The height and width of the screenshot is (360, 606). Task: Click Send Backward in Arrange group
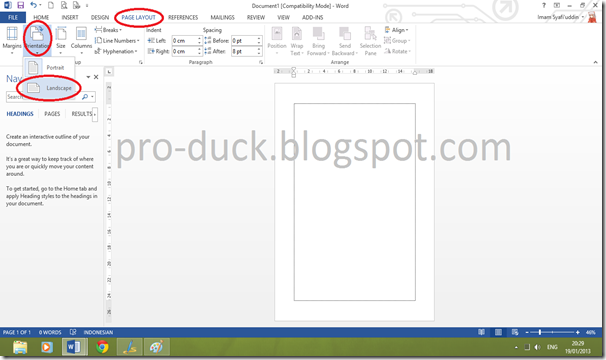click(x=344, y=41)
